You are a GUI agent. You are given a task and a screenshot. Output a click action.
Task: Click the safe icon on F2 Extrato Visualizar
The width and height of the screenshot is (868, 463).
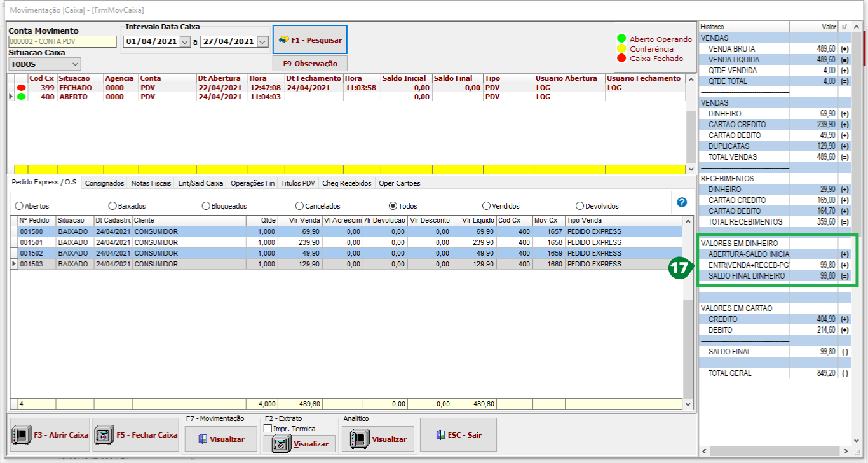(x=281, y=443)
